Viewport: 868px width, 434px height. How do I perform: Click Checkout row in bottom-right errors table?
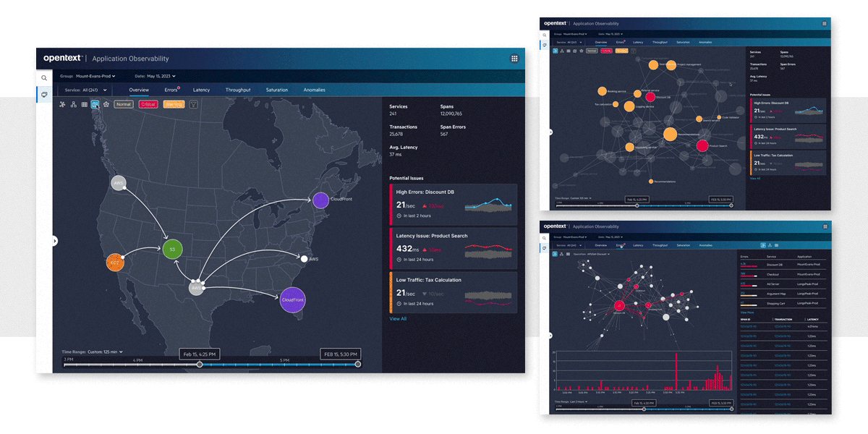[783, 275]
